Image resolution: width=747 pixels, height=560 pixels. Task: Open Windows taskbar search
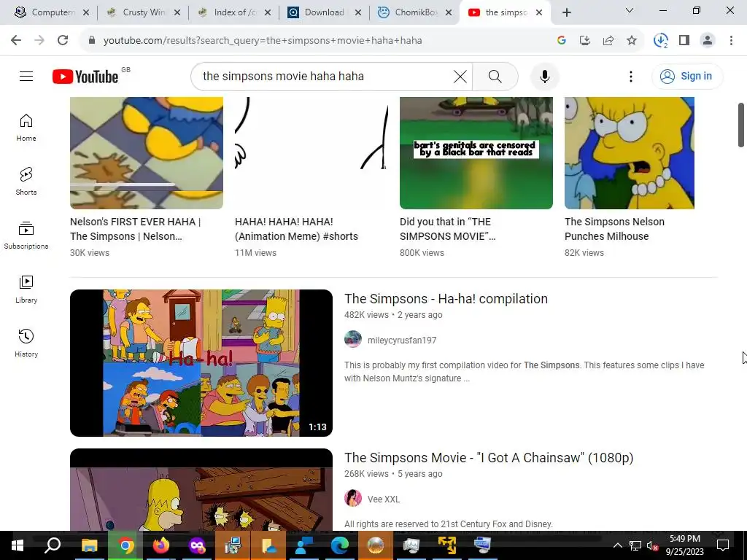coord(53,545)
